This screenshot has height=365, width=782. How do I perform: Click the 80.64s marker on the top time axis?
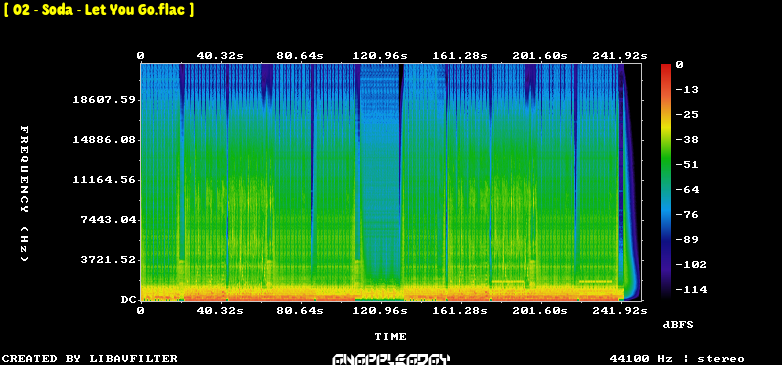pos(300,55)
